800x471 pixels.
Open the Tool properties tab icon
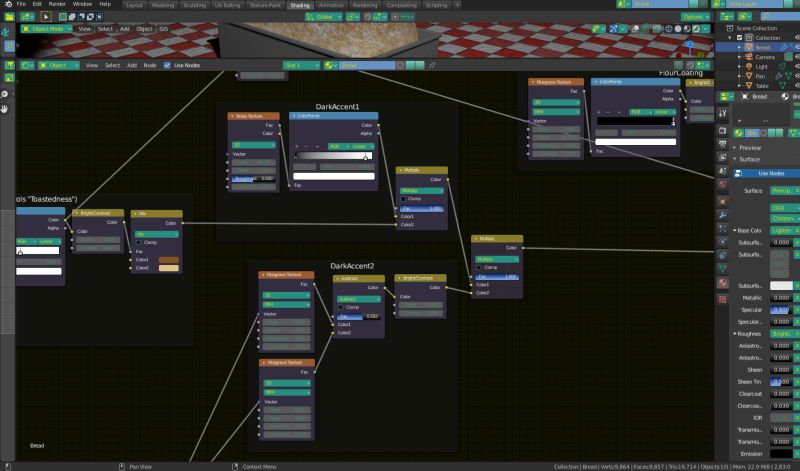pos(722,113)
